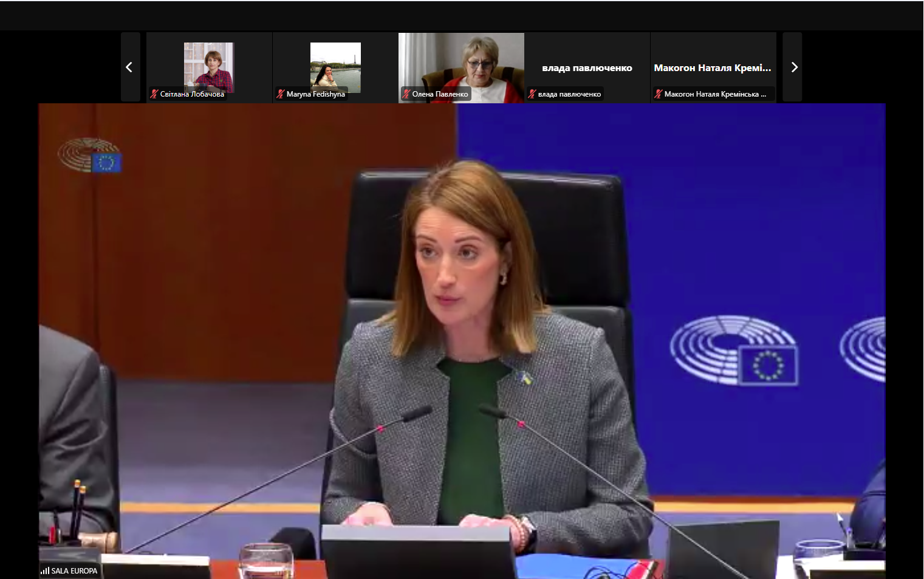Image resolution: width=924 pixels, height=579 pixels.
Task: Select the Макогон Наталя Кремі... large name tile
Action: click(712, 68)
